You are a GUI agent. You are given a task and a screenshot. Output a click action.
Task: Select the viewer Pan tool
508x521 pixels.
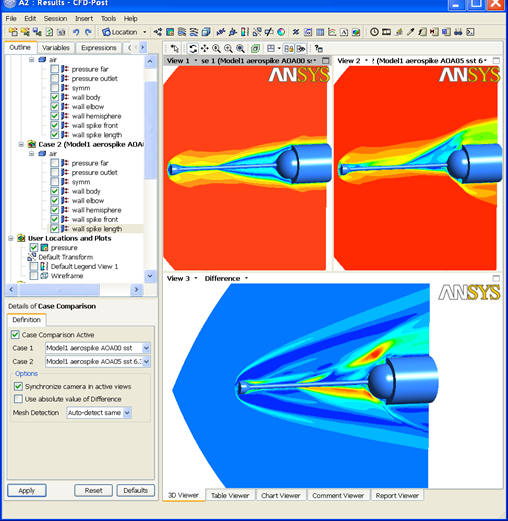point(205,49)
